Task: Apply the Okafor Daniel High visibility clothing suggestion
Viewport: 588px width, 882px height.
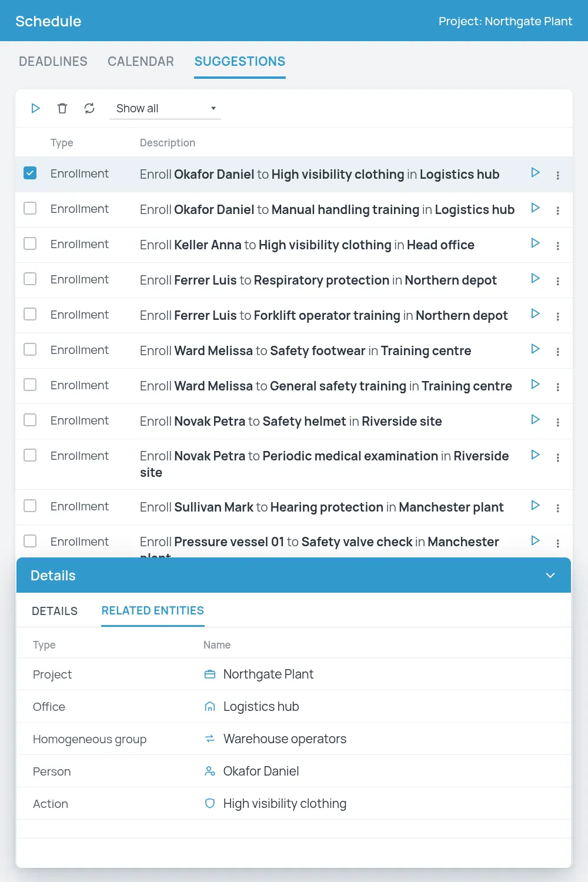Action: pyautogui.click(x=535, y=172)
